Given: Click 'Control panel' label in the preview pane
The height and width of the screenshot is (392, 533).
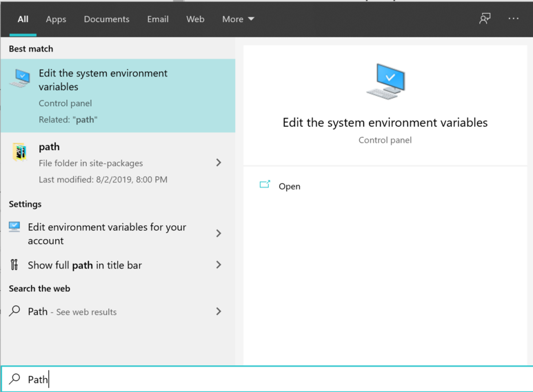Looking at the screenshot, I should pyautogui.click(x=385, y=140).
